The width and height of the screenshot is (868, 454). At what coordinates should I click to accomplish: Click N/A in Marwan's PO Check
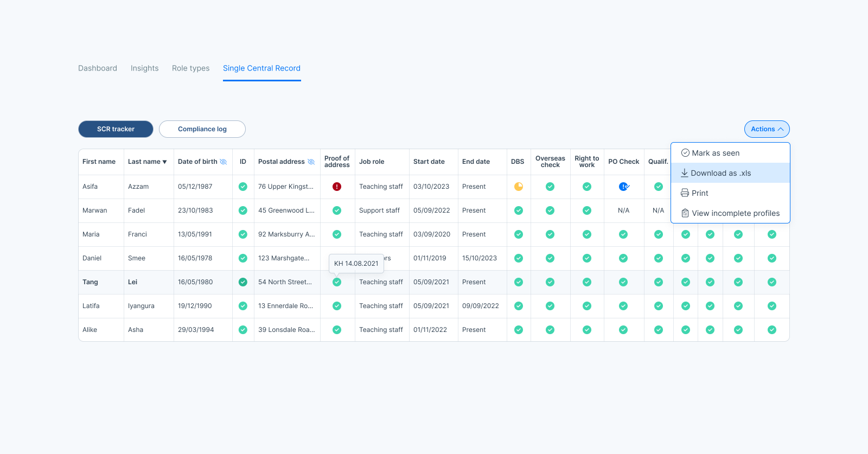tap(624, 210)
